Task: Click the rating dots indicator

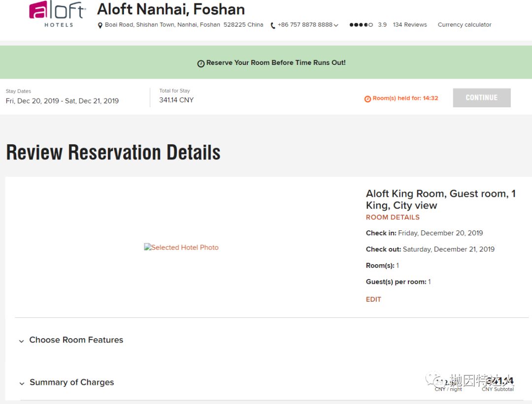Action: tap(361, 25)
